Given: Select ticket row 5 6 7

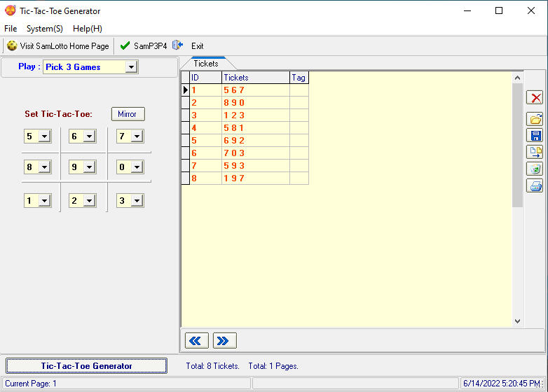Looking at the screenshot, I should (x=245, y=90).
